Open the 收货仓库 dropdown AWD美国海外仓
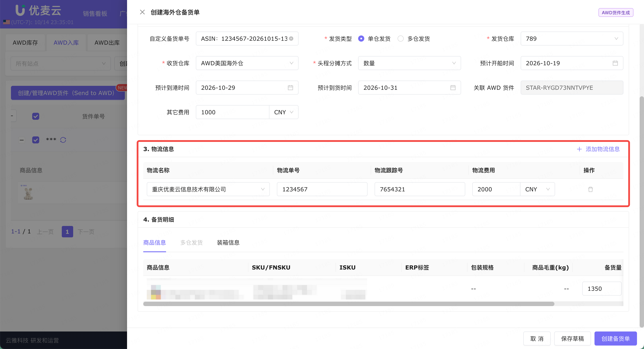 click(247, 63)
